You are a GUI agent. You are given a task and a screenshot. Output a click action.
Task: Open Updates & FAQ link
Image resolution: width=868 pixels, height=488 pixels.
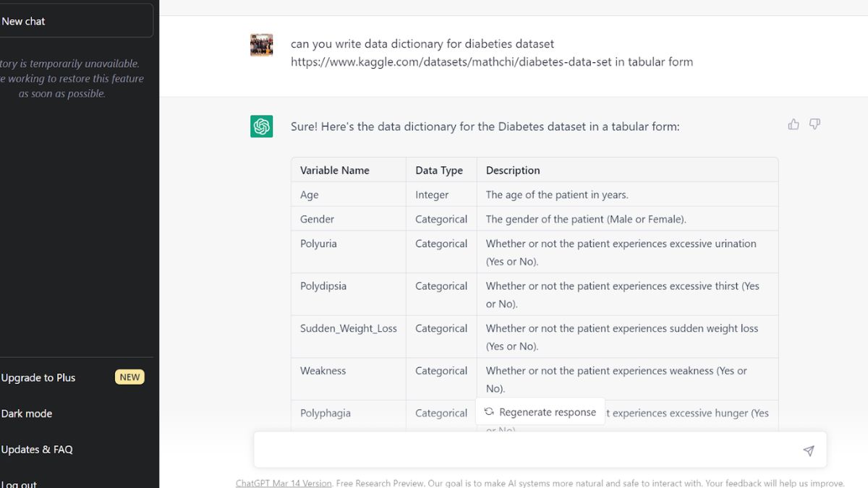click(x=37, y=449)
